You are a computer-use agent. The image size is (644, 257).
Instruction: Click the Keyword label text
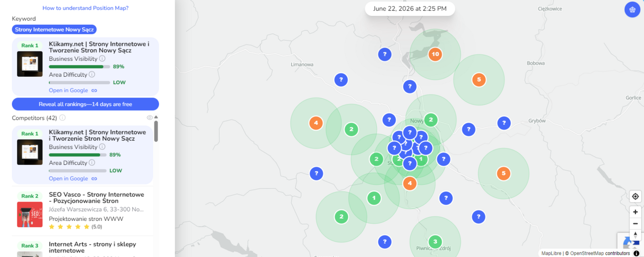[x=24, y=19]
